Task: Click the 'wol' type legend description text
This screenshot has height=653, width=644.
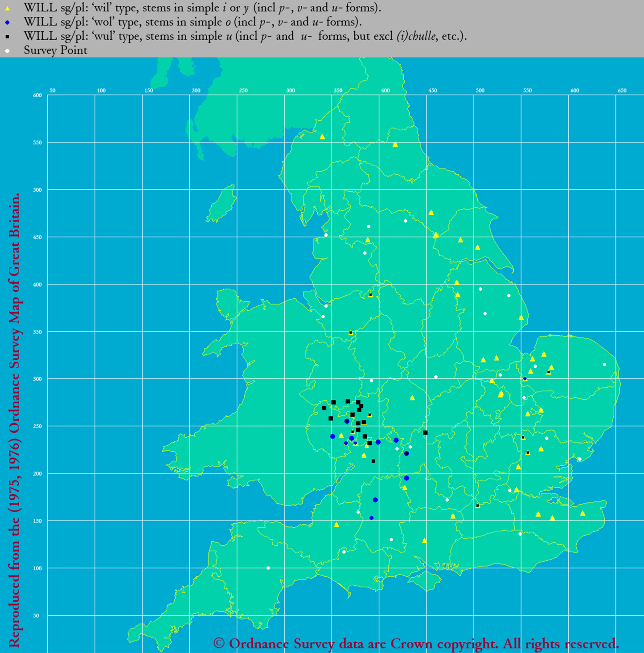Action: pyautogui.click(x=193, y=22)
